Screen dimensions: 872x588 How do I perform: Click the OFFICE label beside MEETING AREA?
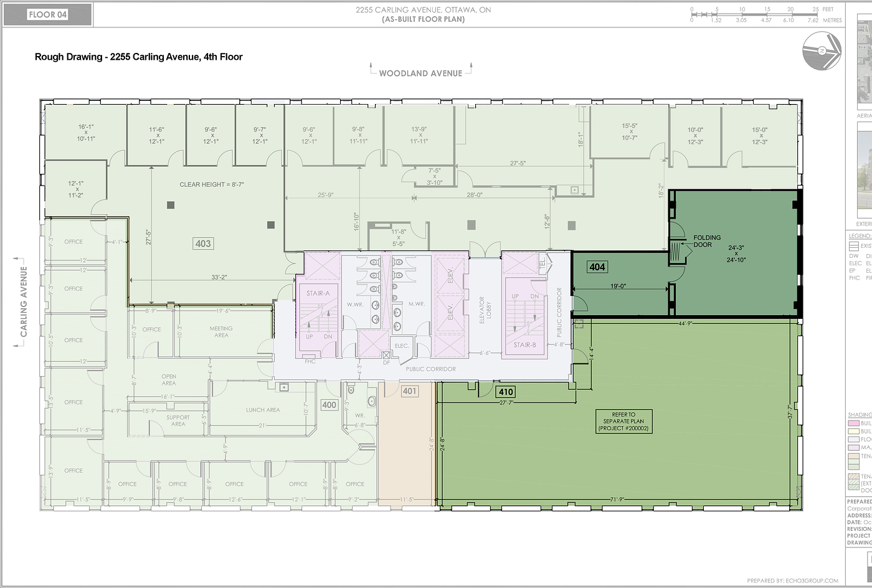tap(152, 330)
